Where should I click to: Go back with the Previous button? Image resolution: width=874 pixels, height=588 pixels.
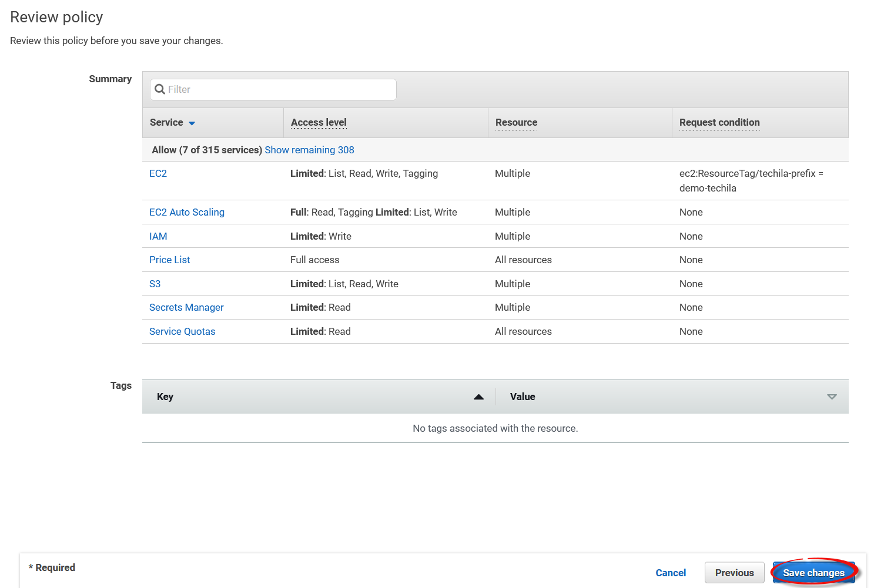point(734,573)
